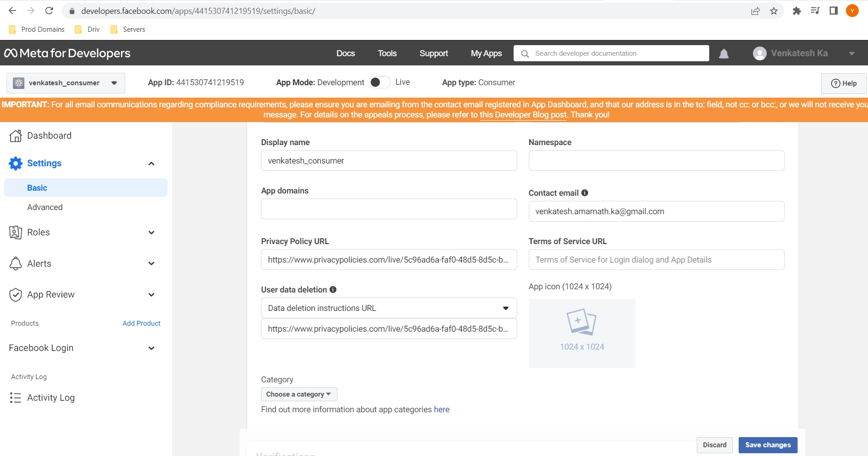Open Docs in top navigation
The height and width of the screenshot is (456, 868).
(x=346, y=53)
